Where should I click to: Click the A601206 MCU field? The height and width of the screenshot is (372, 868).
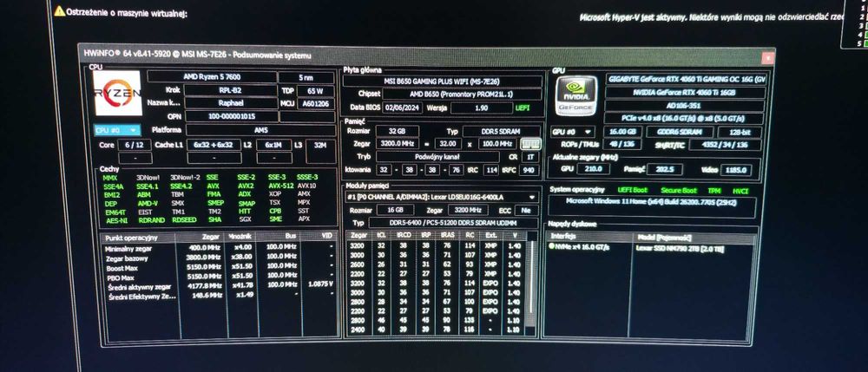pyautogui.click(x=316, y=103)
